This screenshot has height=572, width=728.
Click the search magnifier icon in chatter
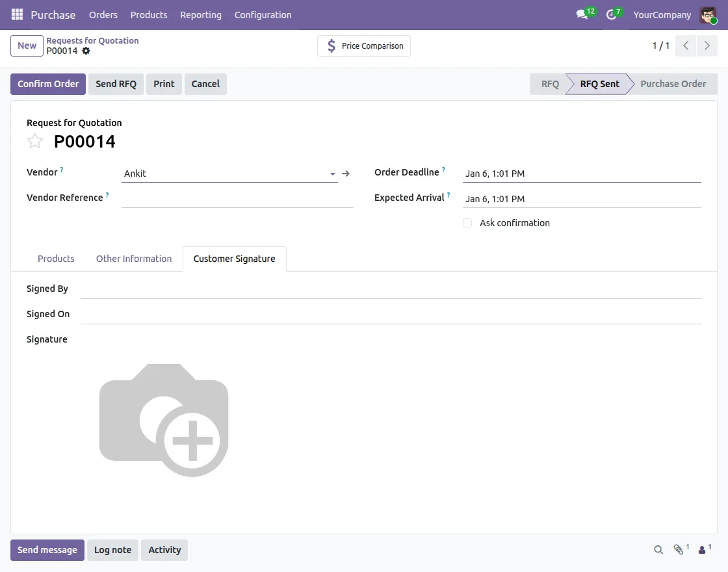tap(658, 550)
